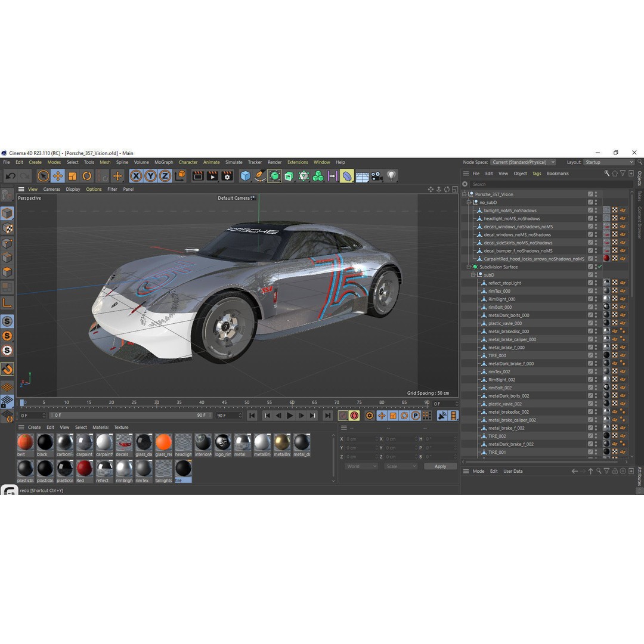This screenshot has height=644, width=644.
Task: Open the Render menu
Action: coord(274,162)
